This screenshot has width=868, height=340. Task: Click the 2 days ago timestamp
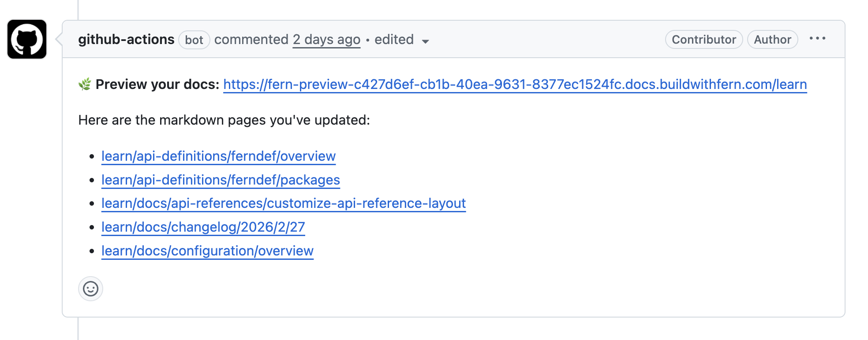[x=326, y=39]
